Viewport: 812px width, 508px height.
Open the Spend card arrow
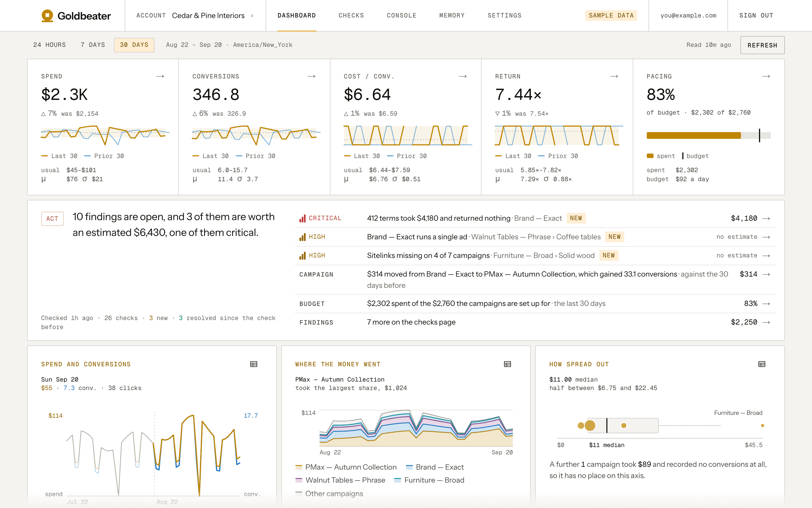[x=160, y=76]
